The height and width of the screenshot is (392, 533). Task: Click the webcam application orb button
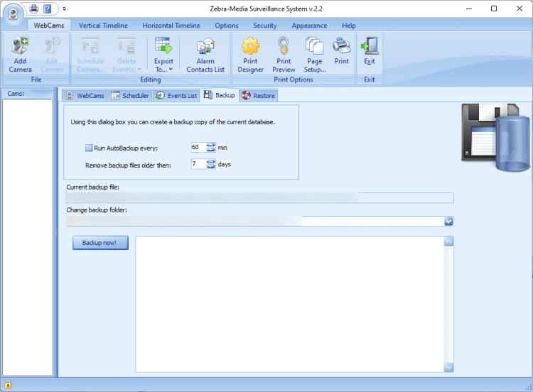[14, 14]
